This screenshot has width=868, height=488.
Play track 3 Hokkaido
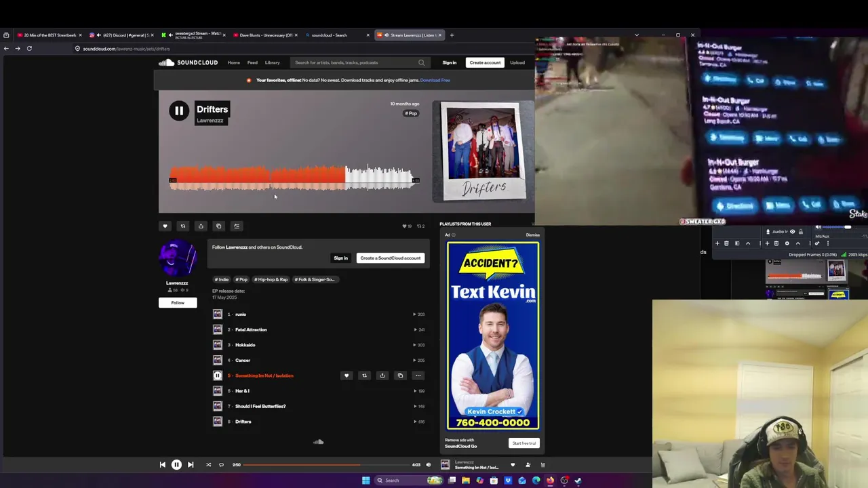pyautogui.click(x=245, y=345)
